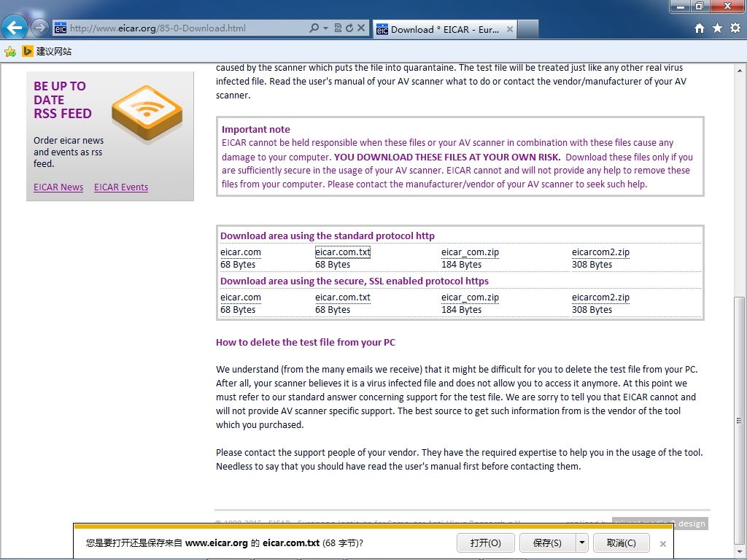This screenshot has height=560, width=747.
Task: Click the 'Download area using the secure, SSL enabled protocol https' heading
Action: (355, 281)
